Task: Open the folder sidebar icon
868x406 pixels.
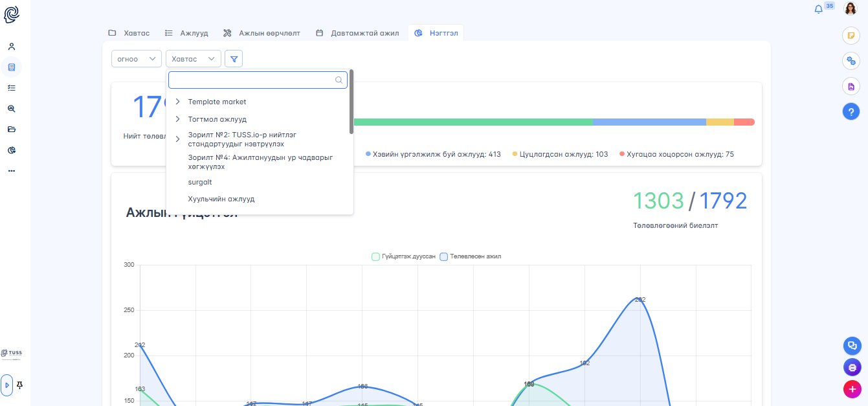Action: click(12, 130)
